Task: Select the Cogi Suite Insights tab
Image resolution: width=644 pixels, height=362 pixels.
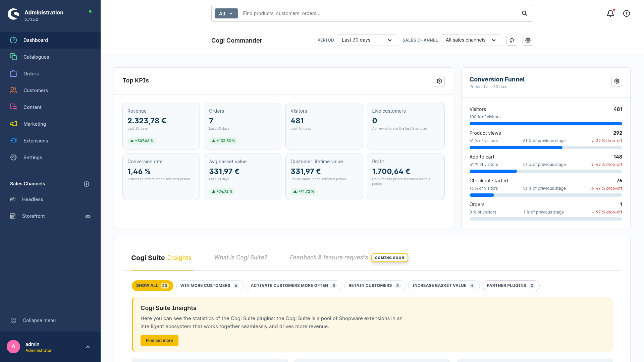Action: click(x=162, y=258)
